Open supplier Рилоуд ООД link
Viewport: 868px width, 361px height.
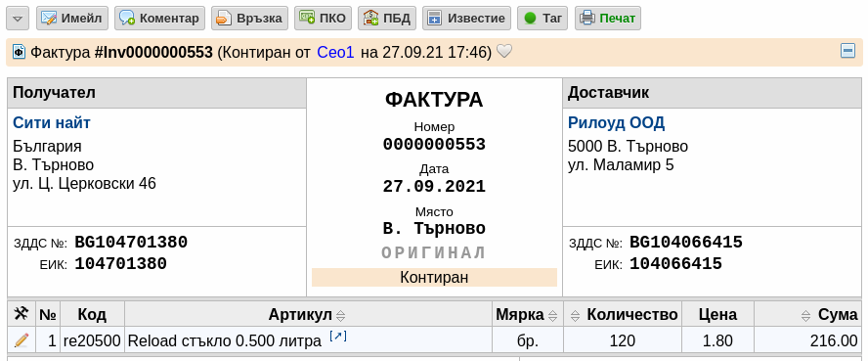(x=616, y=123)
